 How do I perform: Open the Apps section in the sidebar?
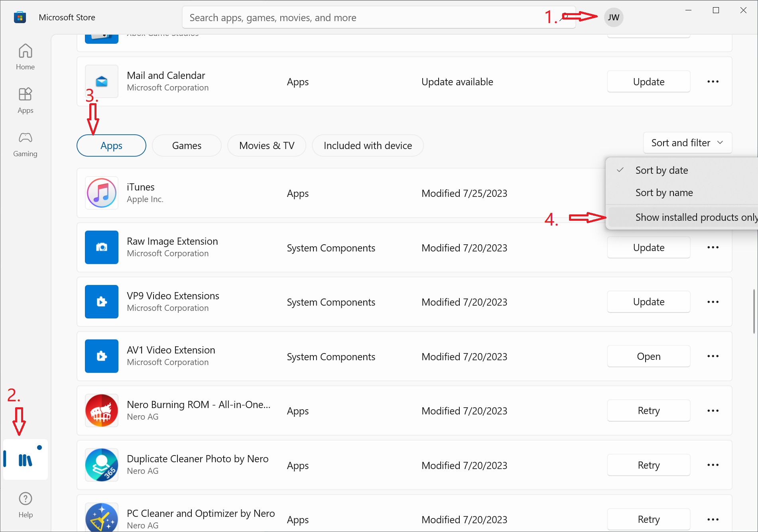coord(25,100)
